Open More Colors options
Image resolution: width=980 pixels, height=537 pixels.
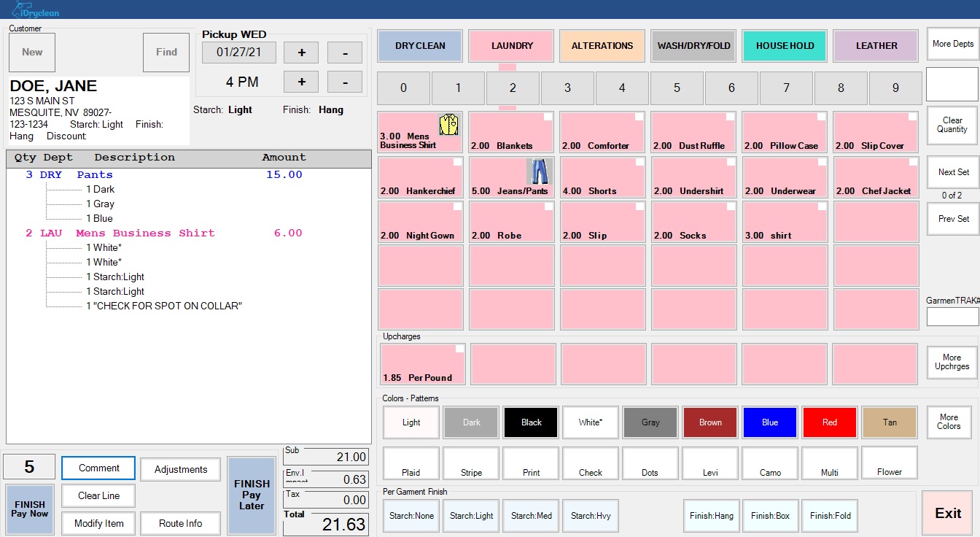tap(949, 422)
